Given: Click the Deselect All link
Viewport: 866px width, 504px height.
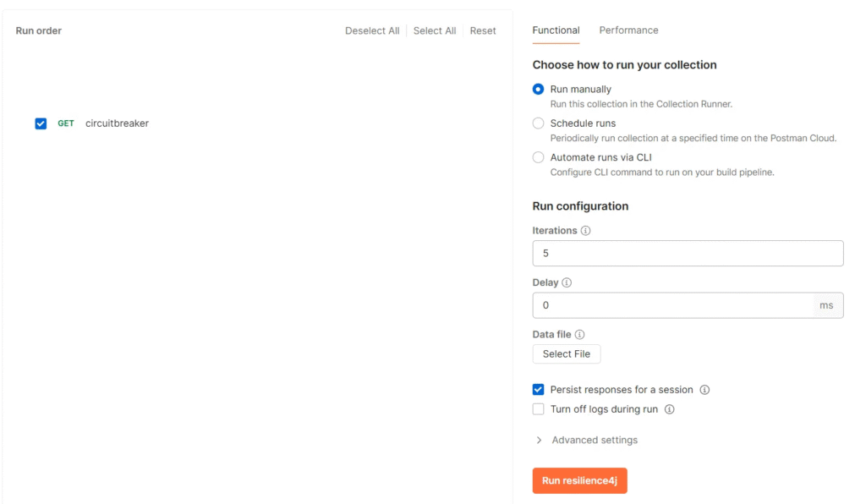Looking at the screenshot, I should click(x=372, y=31).
